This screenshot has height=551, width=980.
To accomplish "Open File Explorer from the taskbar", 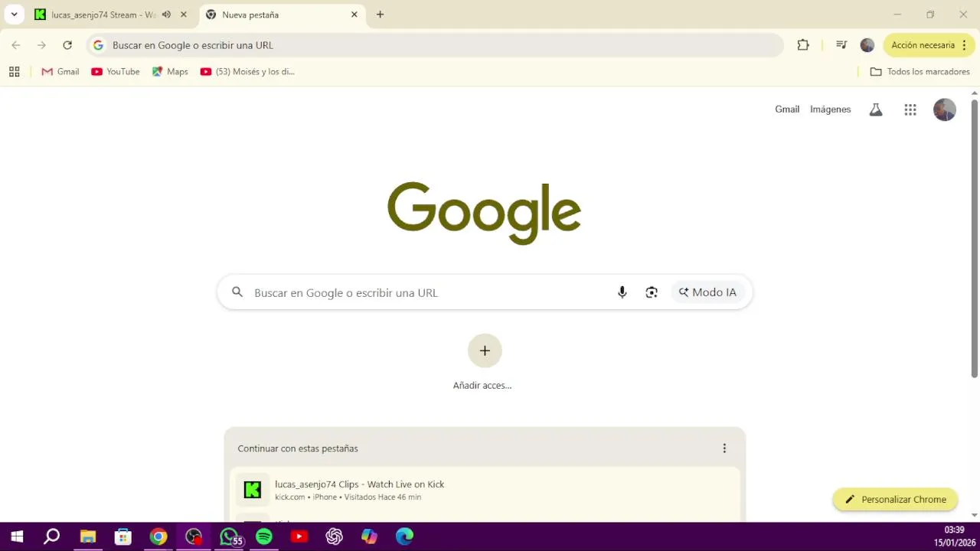I will 87,536.
